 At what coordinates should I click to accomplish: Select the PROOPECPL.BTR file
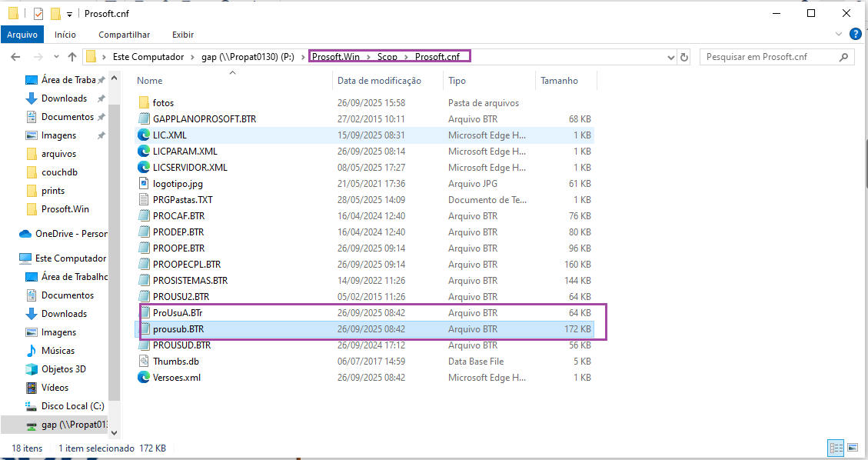click(365, 265)
